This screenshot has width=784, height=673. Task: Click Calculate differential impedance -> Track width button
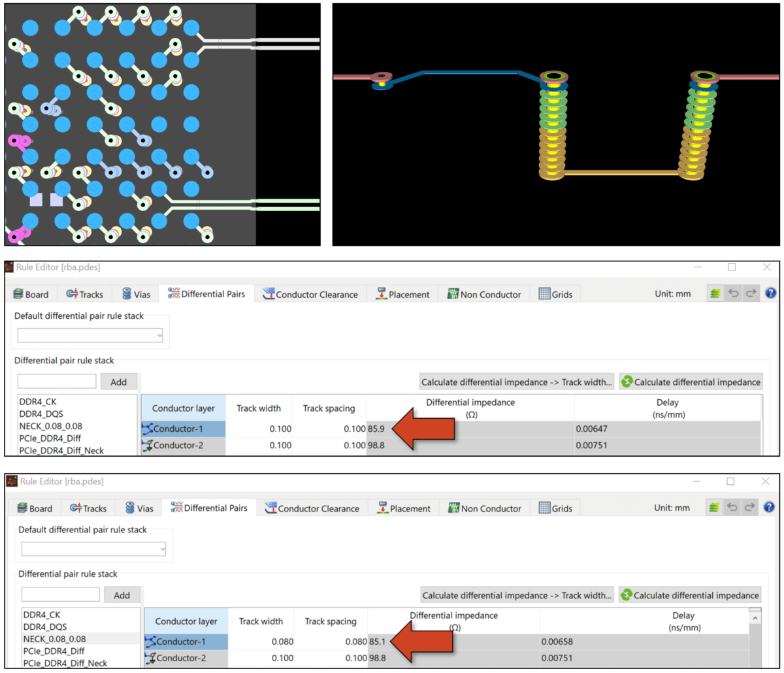(517, 381)
